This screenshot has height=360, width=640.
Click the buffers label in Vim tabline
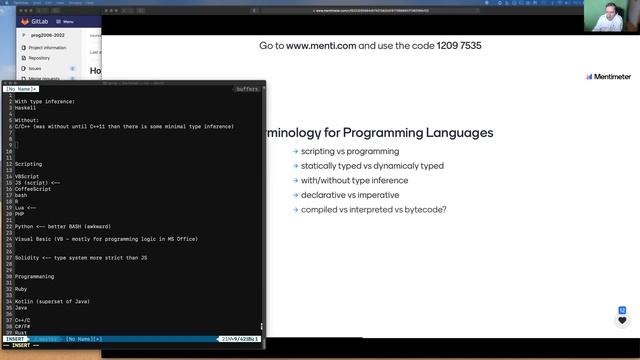pos(247,89)
